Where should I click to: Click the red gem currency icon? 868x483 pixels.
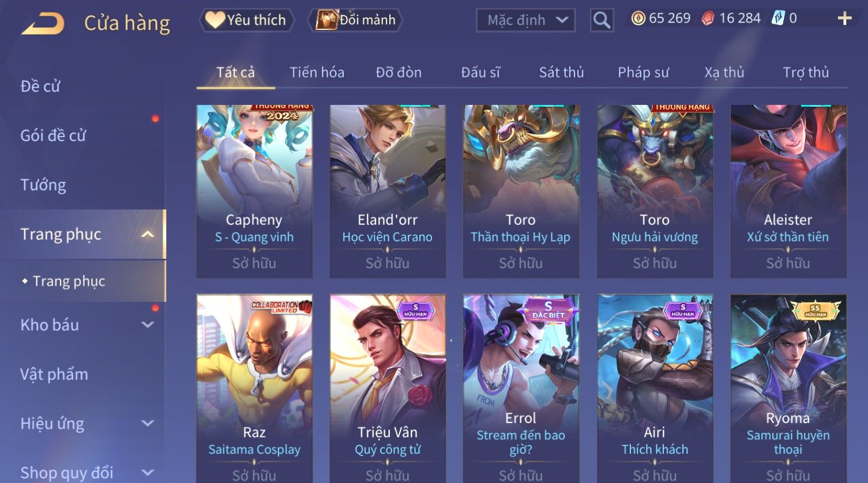(x=708, y=18)
